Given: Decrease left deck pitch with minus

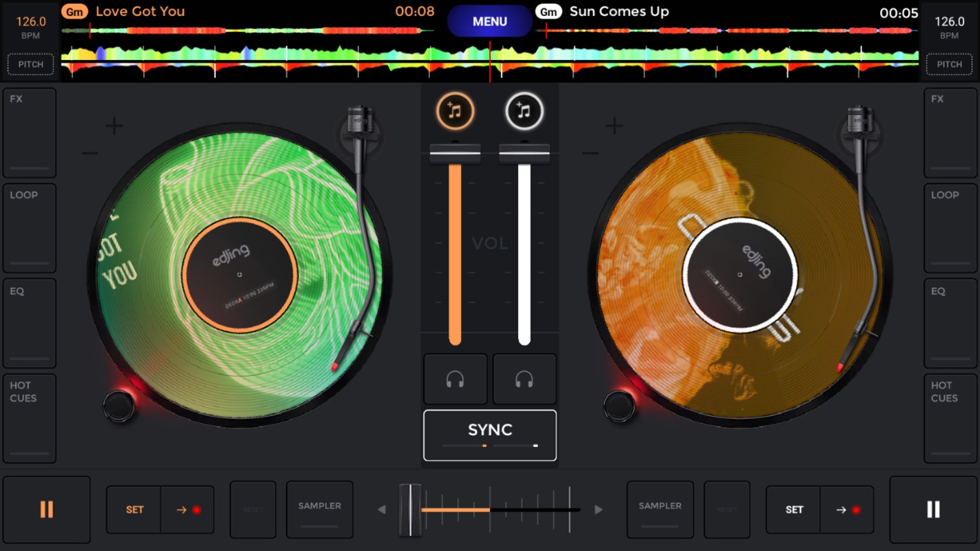Looking at the screenshot, I should 90,153.
